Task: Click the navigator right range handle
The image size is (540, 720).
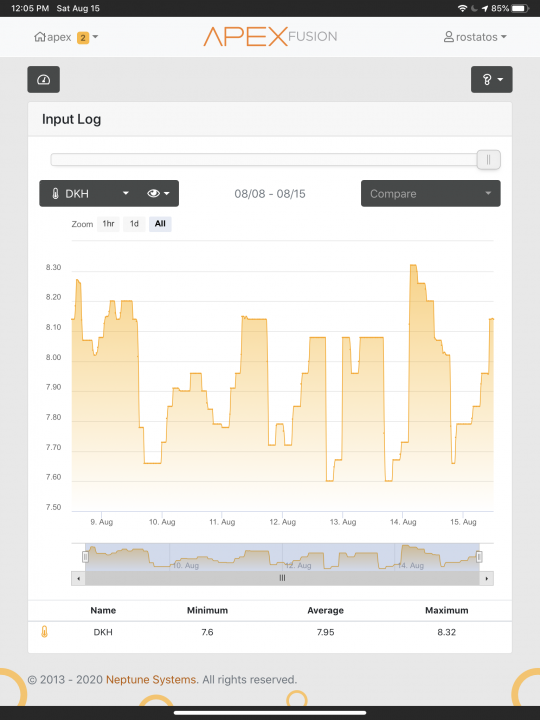Action: (x=479, y=557)
